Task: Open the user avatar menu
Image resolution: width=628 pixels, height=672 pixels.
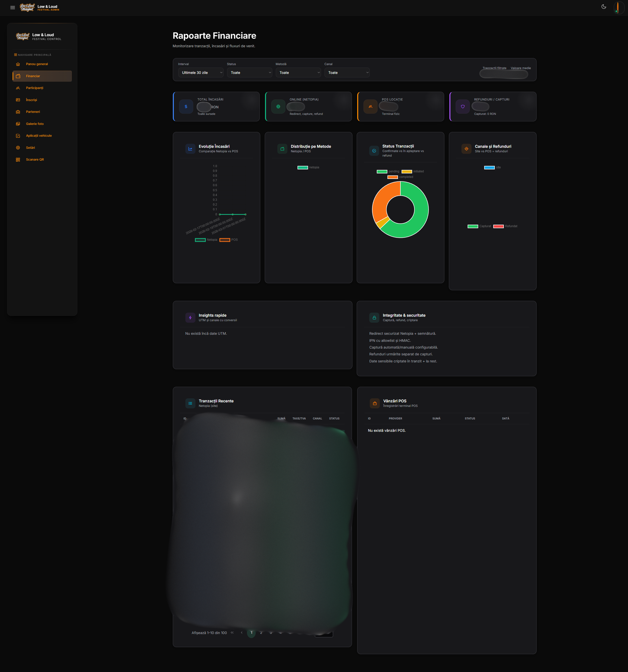Action: (x=618, y=8)
